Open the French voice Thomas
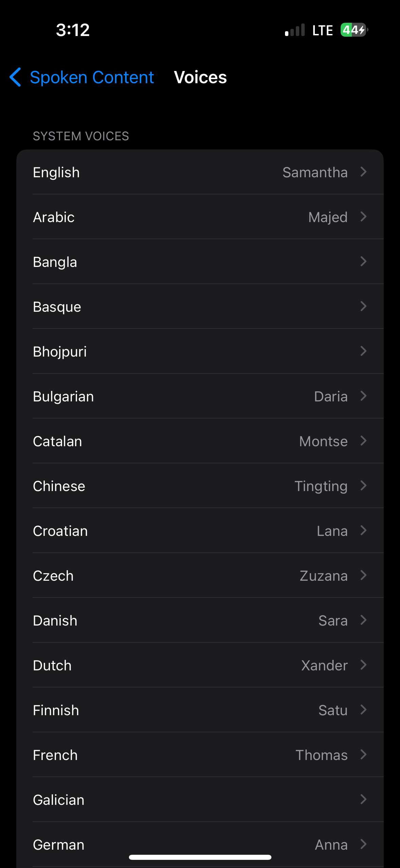The width and height of the screenshot is (400, 868). pyautogui.click(x=321, y=755)
